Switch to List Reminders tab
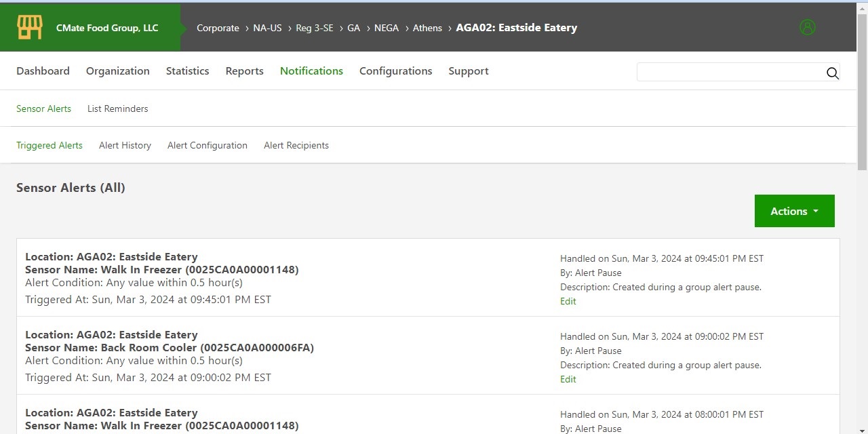Screen dimensions: 868x434 [x=117, y=108]
